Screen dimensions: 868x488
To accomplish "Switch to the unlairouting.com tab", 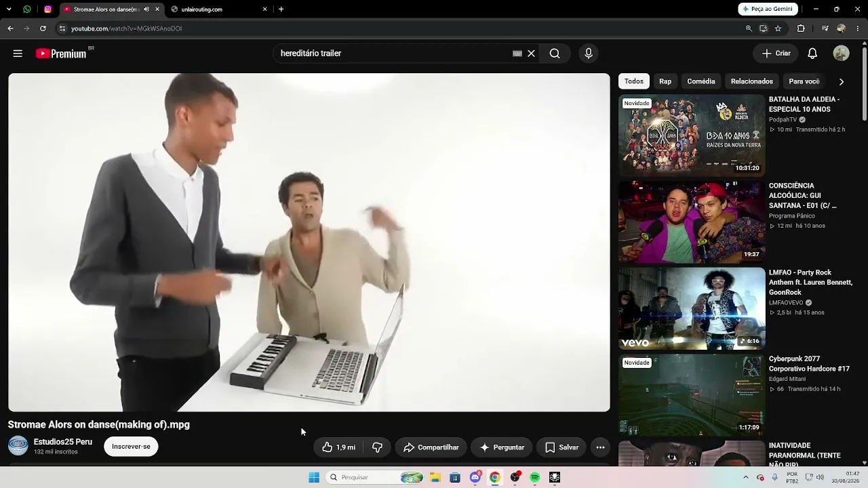I will click(x=218, y=9).
